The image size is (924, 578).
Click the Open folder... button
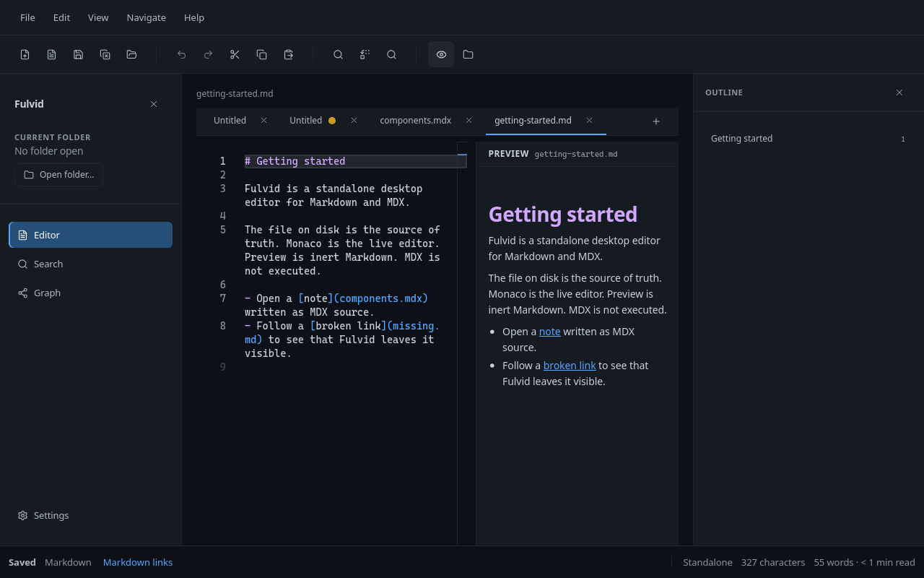[58, 175]
